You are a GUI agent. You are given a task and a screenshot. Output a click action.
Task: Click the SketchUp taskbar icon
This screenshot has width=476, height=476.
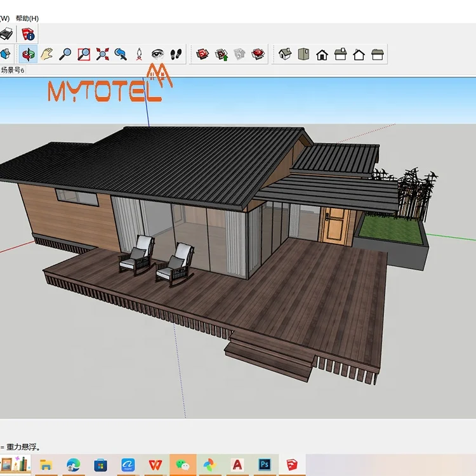292,465
